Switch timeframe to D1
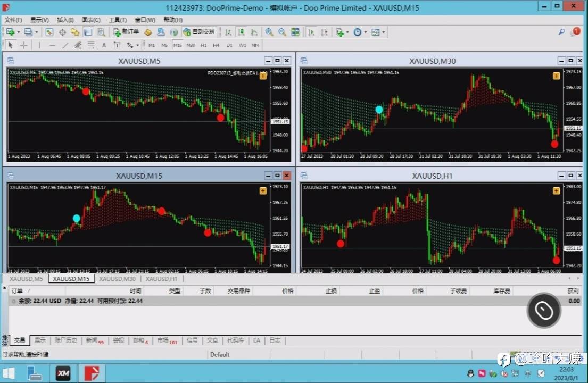This screenshot has width=588, height=383. coord(229,45)
